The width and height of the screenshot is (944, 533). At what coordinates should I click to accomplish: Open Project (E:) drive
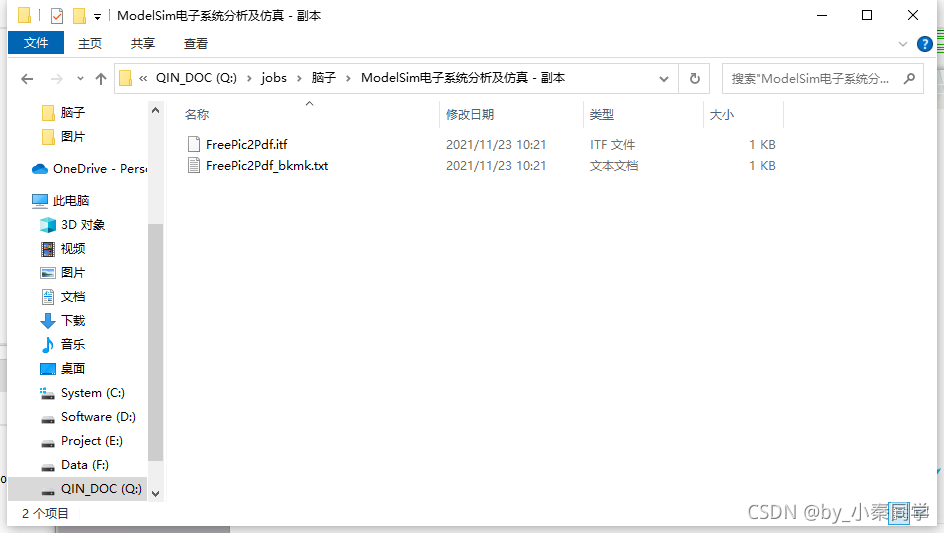tap(91, 441)
